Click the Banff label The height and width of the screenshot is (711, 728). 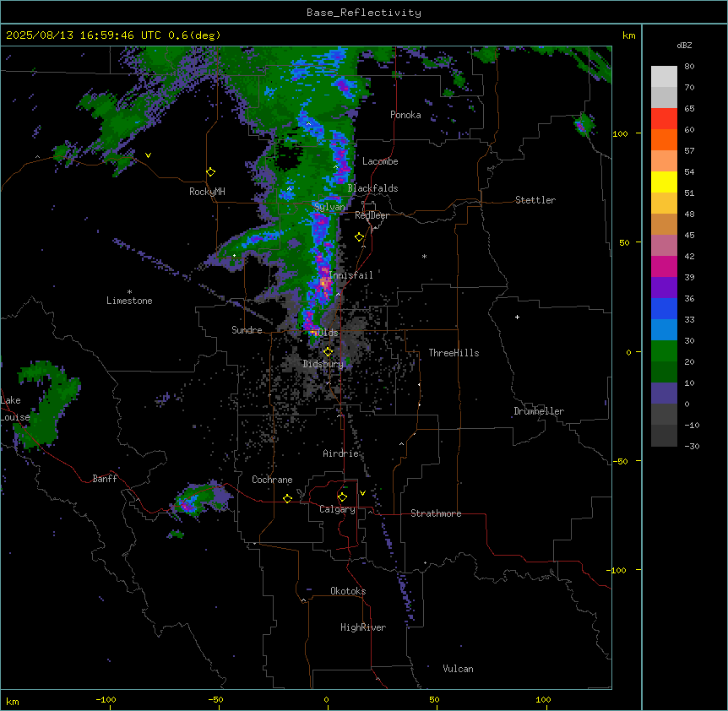[105, 479]
